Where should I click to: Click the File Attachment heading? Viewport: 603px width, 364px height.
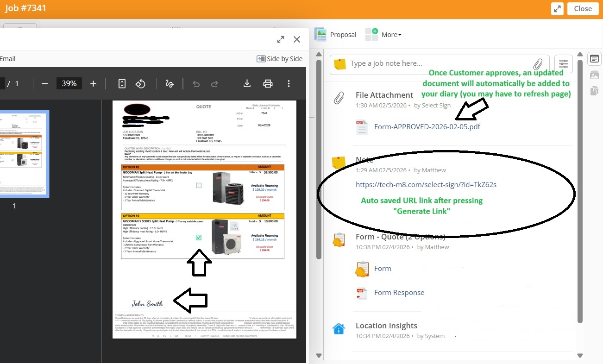(384, 95)
